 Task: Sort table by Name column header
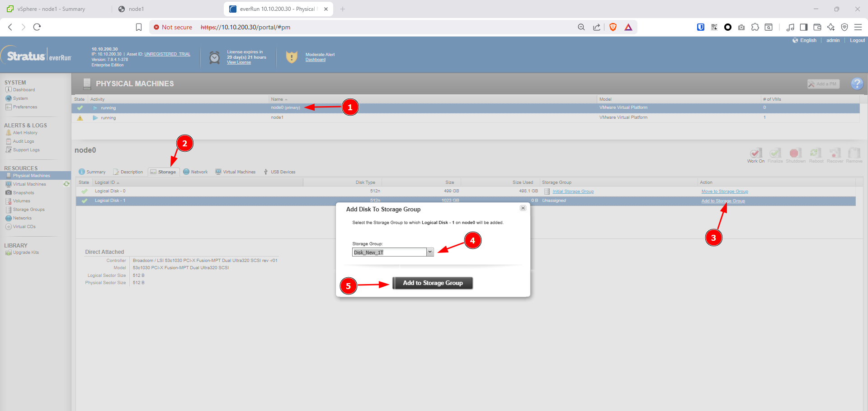pyautogui.click(x=277, y=99)
